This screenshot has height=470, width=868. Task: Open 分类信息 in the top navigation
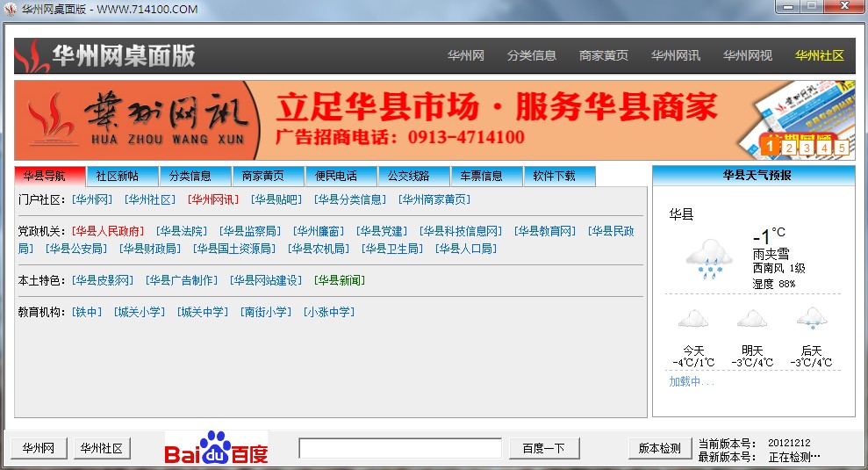[x=532, y=55]
